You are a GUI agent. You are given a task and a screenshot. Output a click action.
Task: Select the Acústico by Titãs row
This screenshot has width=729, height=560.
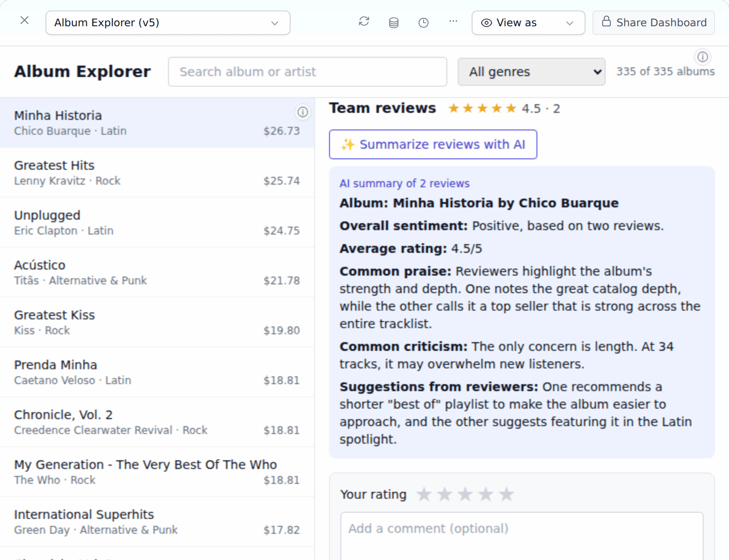157,273
